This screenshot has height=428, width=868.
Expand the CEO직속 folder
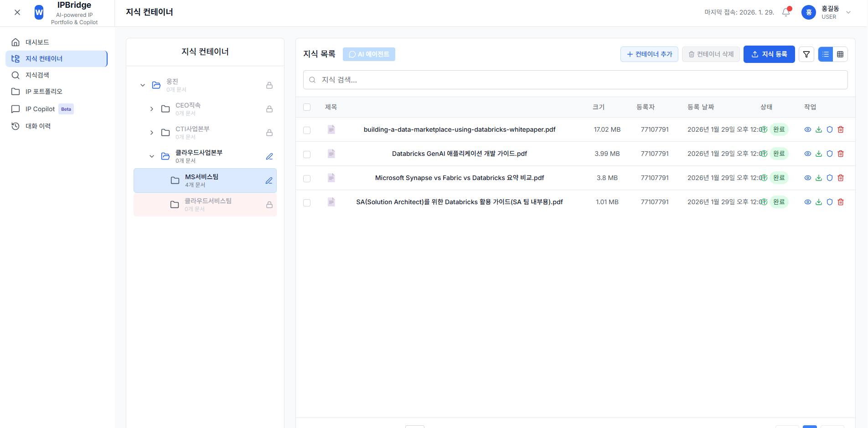[x=152, y=109]
